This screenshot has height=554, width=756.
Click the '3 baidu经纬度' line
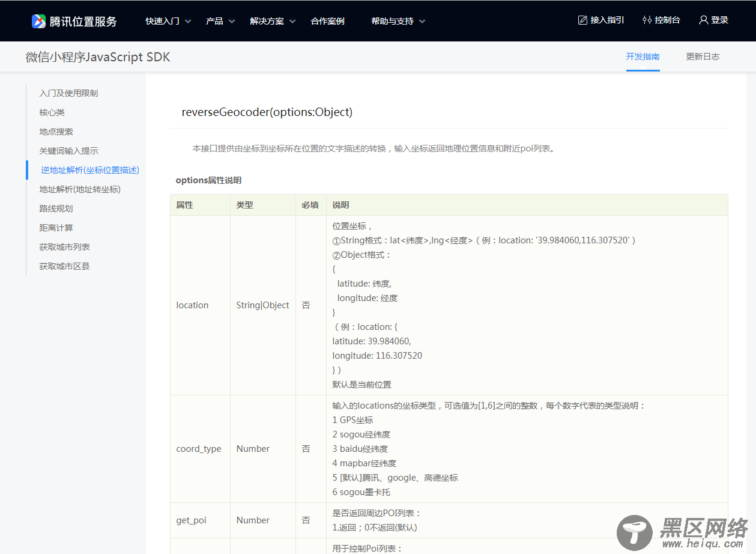tap(360, 449)
